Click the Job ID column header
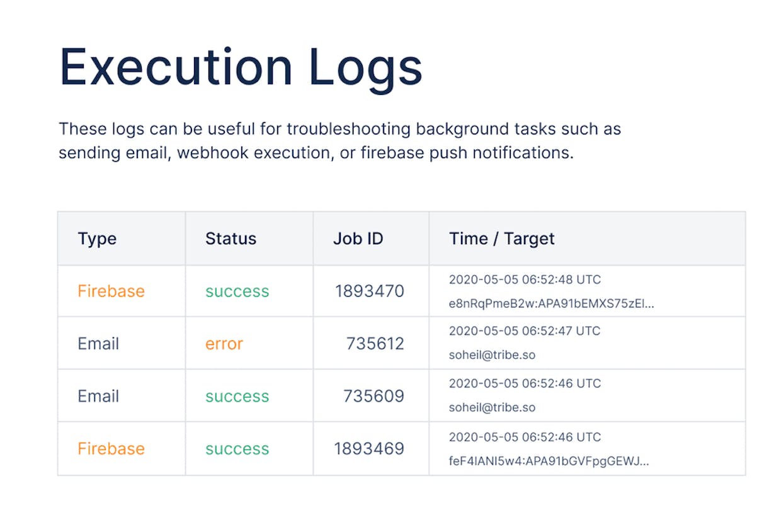781x532 pixels. (x=358, y=239)
